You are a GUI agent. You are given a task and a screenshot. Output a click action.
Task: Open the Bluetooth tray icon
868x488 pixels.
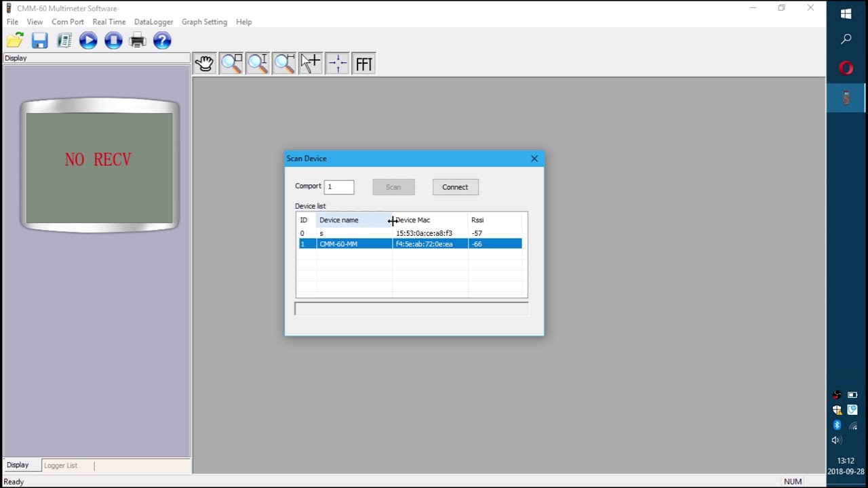click(x=837, y=425)
